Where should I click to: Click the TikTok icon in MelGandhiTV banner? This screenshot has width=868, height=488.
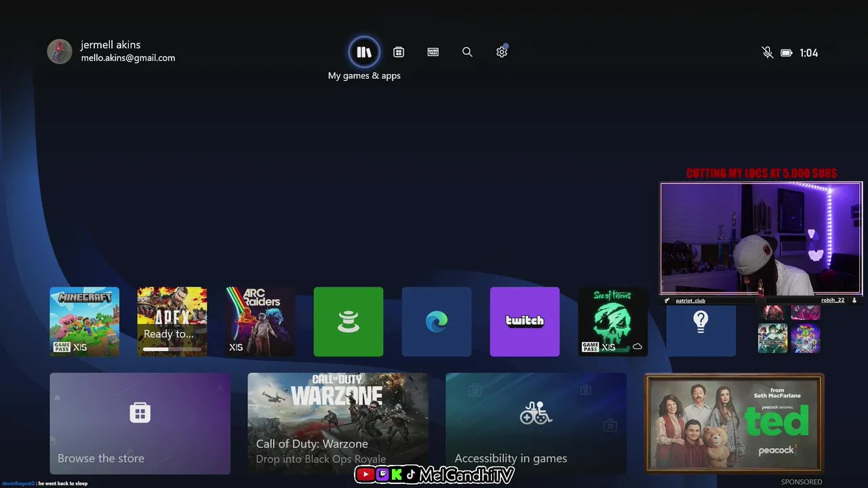coord(411,475)
